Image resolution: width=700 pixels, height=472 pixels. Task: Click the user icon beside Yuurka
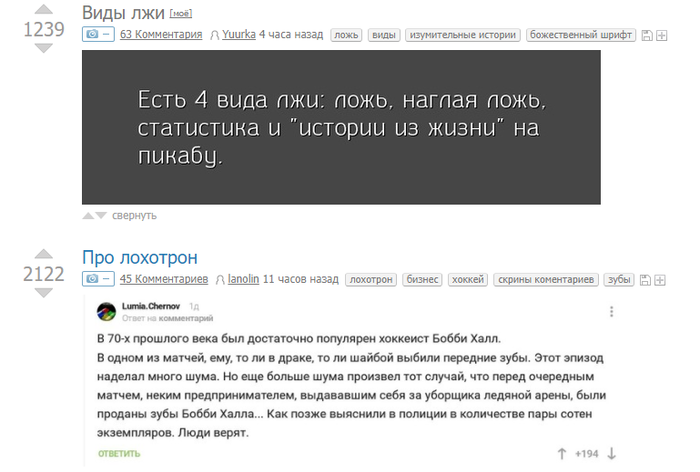point(215,35)
